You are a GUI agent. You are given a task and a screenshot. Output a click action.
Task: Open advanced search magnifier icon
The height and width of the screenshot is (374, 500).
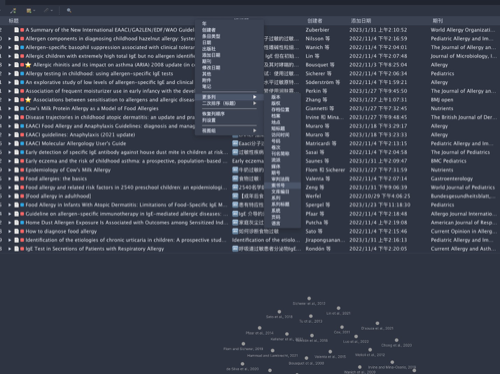[69, 11]
